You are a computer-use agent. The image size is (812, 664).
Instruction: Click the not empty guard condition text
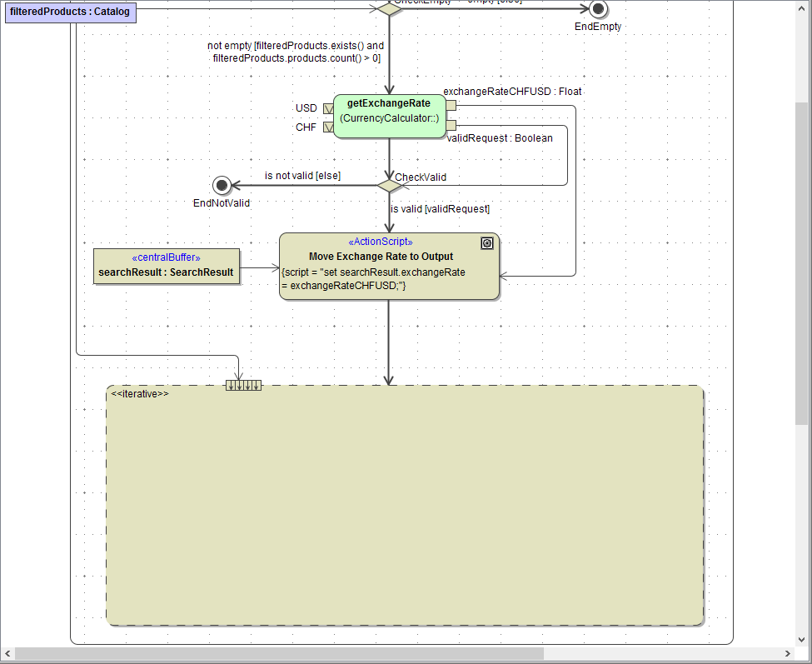(295, 52)
